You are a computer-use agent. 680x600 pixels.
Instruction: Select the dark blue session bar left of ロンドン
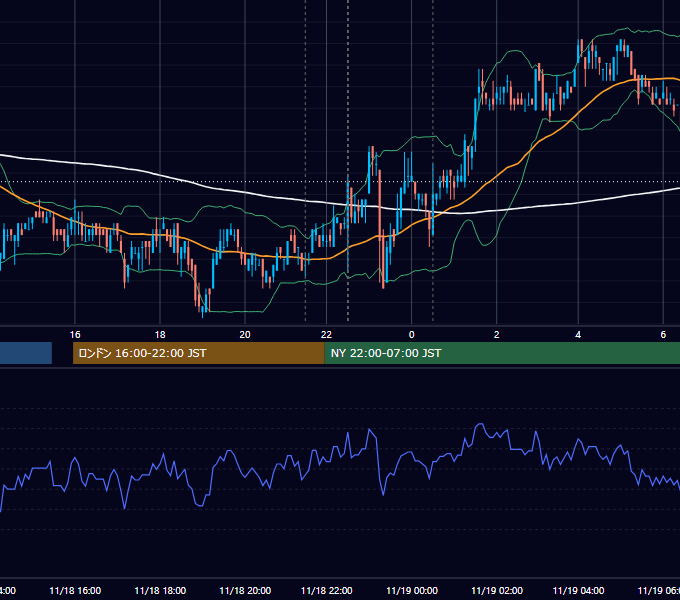26,353
